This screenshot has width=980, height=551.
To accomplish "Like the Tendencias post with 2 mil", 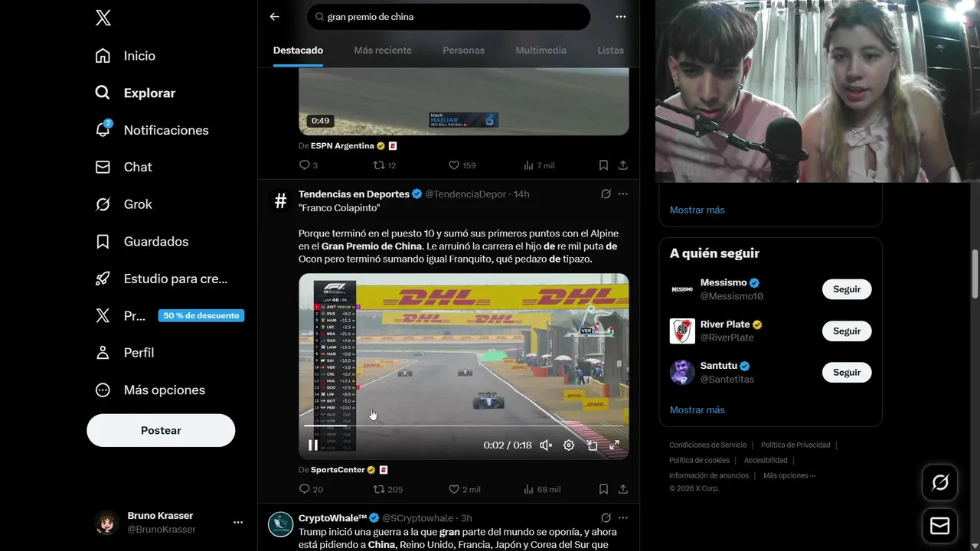I will pyautogui.click(x=465, y=490).
